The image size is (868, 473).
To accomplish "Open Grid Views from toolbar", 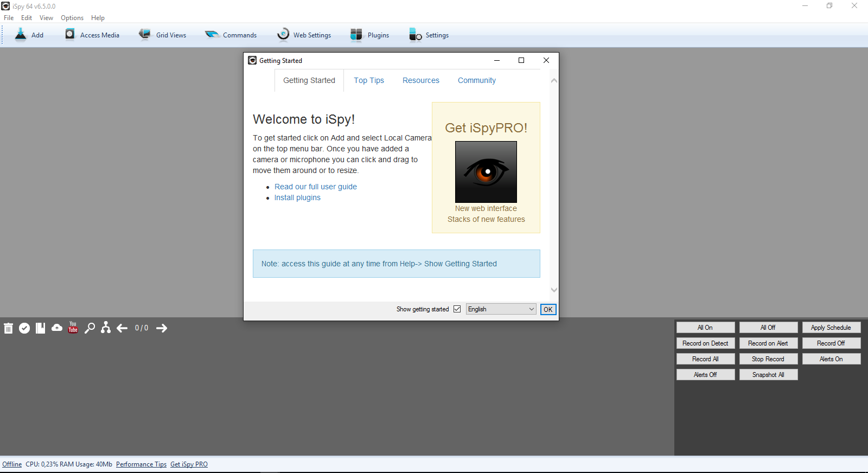I will point(163,35).
